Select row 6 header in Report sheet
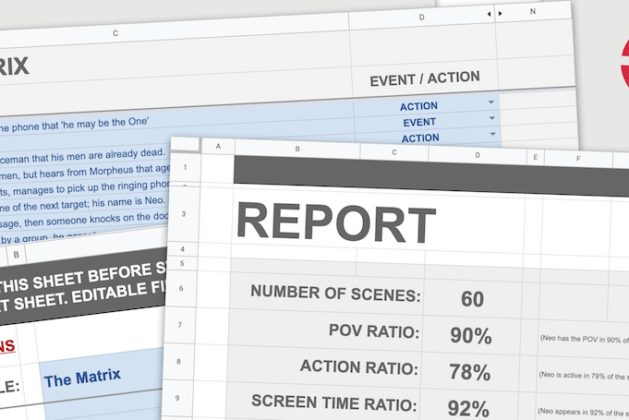629x420 pixels. point(181,288)
